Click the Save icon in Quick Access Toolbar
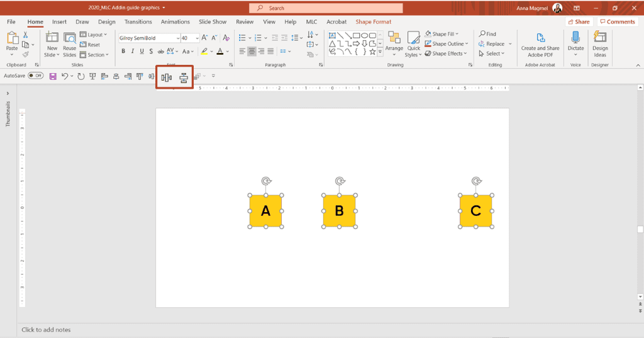The image size is (644, 338). [53, 76]
